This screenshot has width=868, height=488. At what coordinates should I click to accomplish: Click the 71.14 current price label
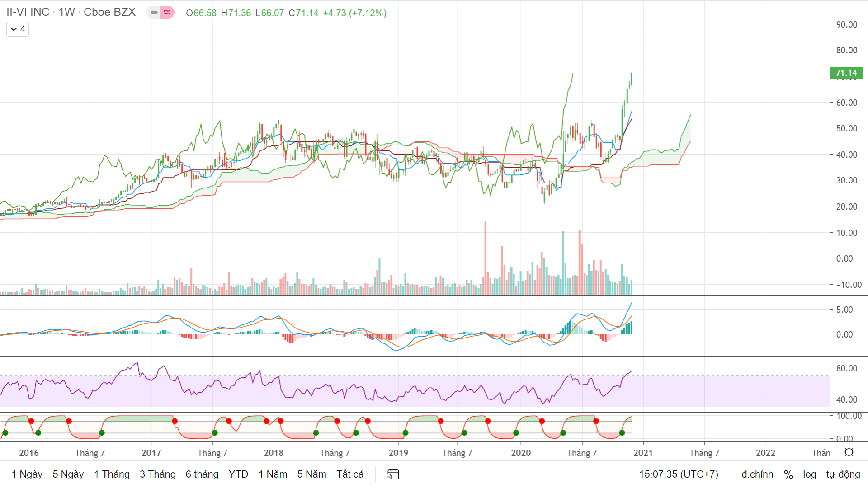[x=846, y=73]
